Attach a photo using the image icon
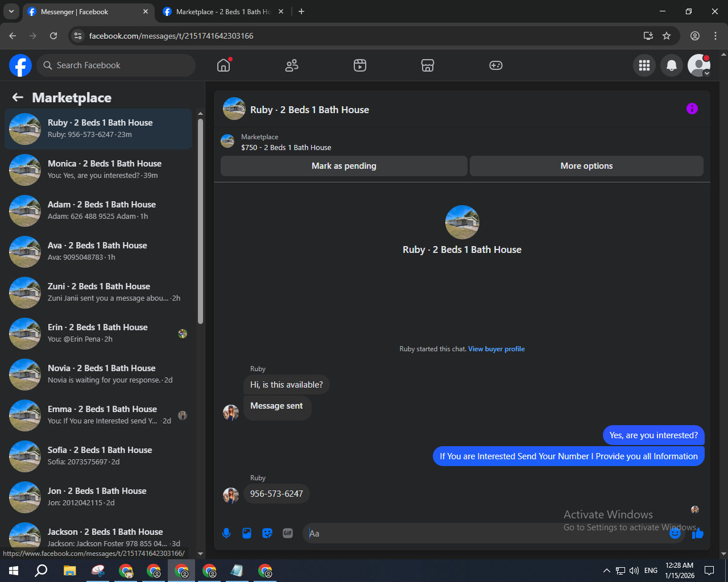This screenshot has height=582, width=728. [247, 533]
